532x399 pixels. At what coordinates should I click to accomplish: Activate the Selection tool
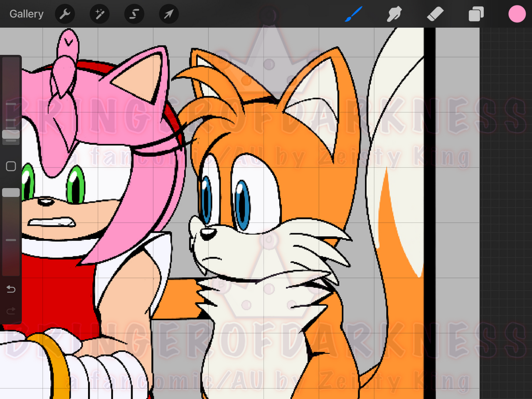point(134,14)
